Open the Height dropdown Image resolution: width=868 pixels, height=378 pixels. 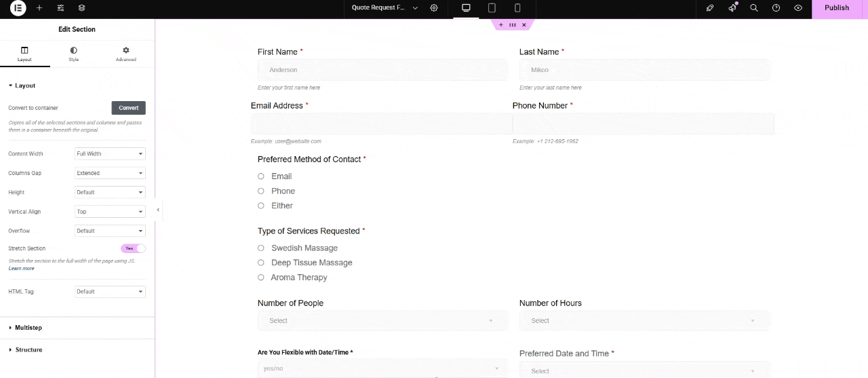tap(110, 193)
